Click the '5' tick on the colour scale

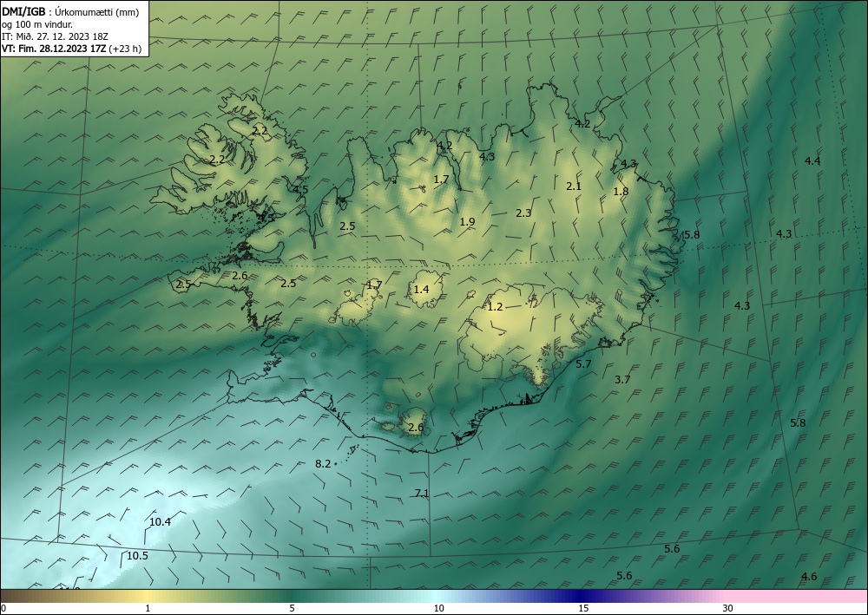point(292,609)
